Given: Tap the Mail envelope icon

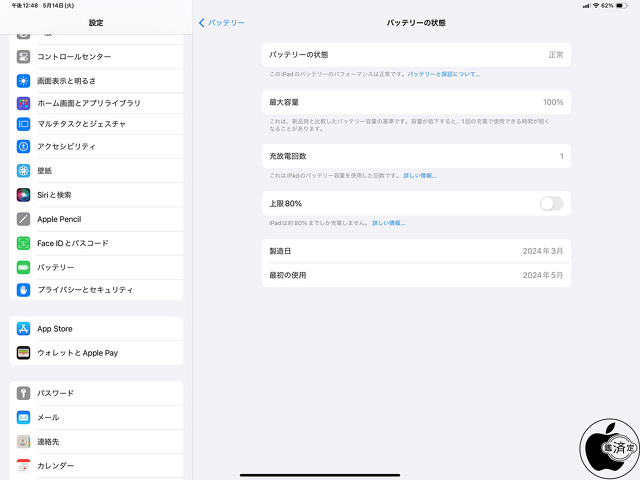Looking at the screenshot, I should click(x=23, y=417).
